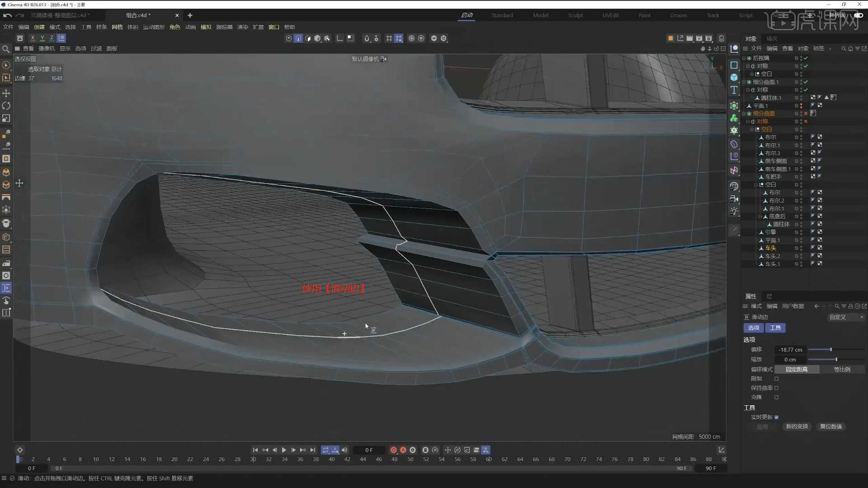Click the 工具 tab button

click(775, 328)
